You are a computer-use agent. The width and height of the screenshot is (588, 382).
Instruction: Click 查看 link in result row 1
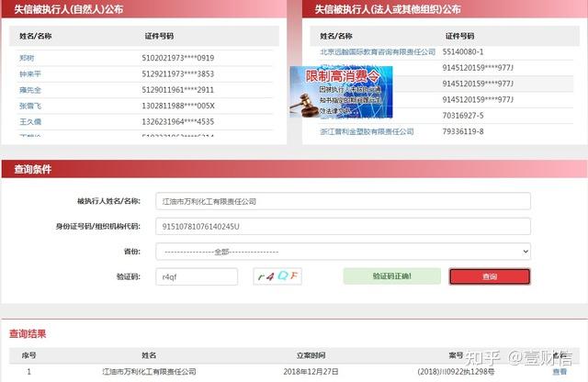(560, 372)
